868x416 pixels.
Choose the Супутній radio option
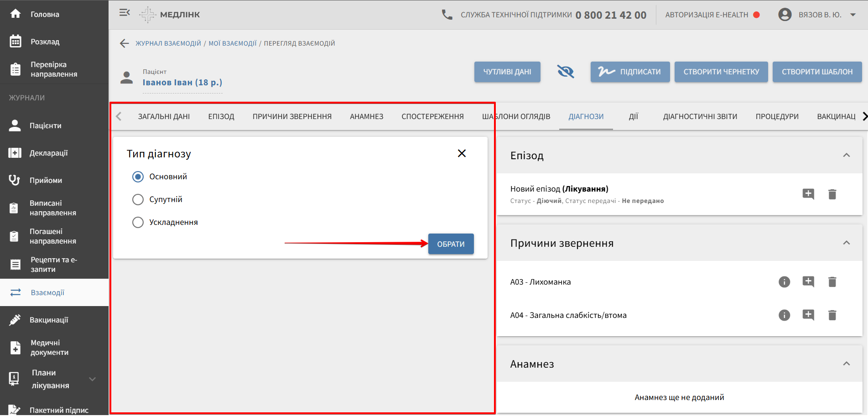coord(138,199)
